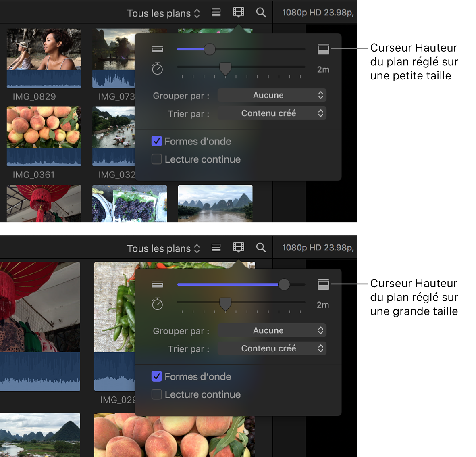
Task: Select the IMG_0829 clip thumbnail
Action: tap(44, 58)
